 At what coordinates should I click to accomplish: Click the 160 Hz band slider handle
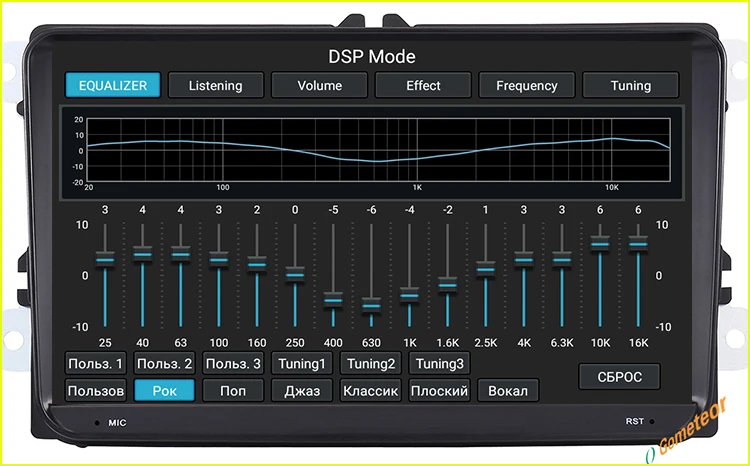point(257,265)
